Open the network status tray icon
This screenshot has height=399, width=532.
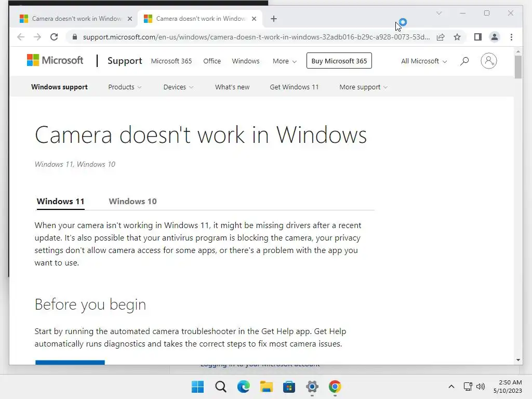tap(468, 387)
